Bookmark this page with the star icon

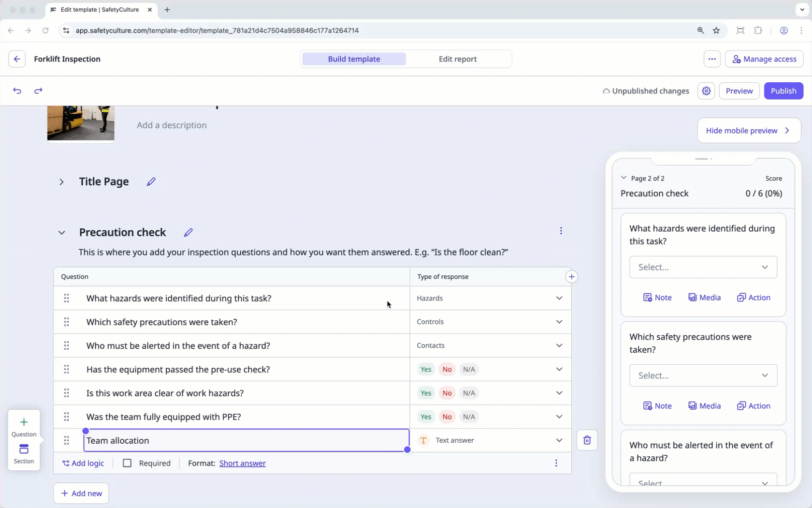pyautogui.click(x=716, y=30)
